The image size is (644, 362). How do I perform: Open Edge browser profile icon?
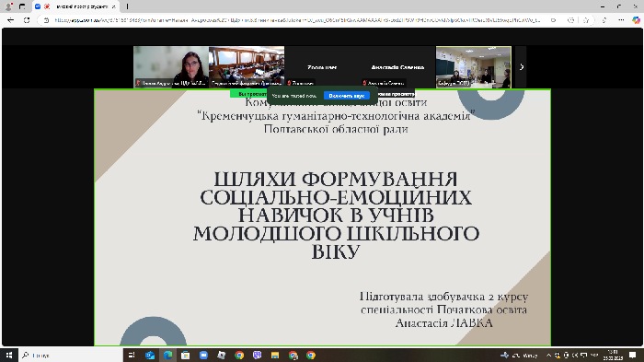pyautogui.click(x=8, y=6)
